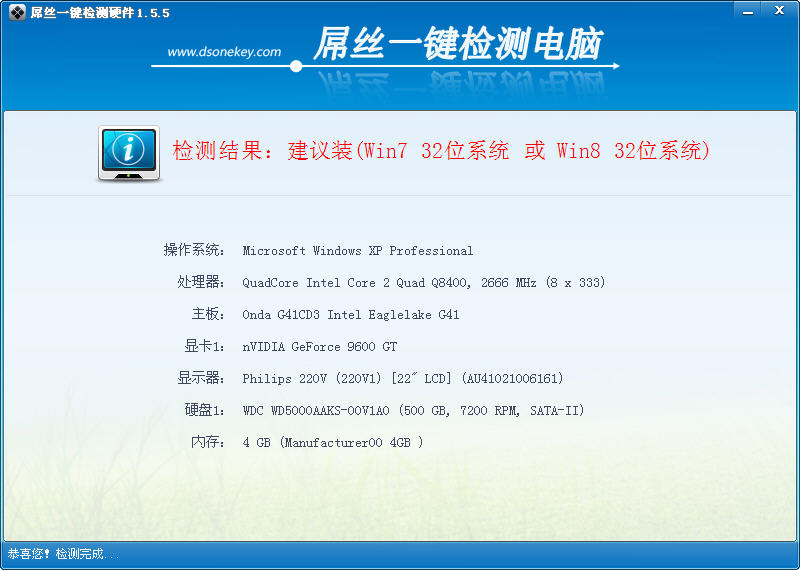Click the 硬盘1 label
800x570 pixels.
tap(205, 410)
